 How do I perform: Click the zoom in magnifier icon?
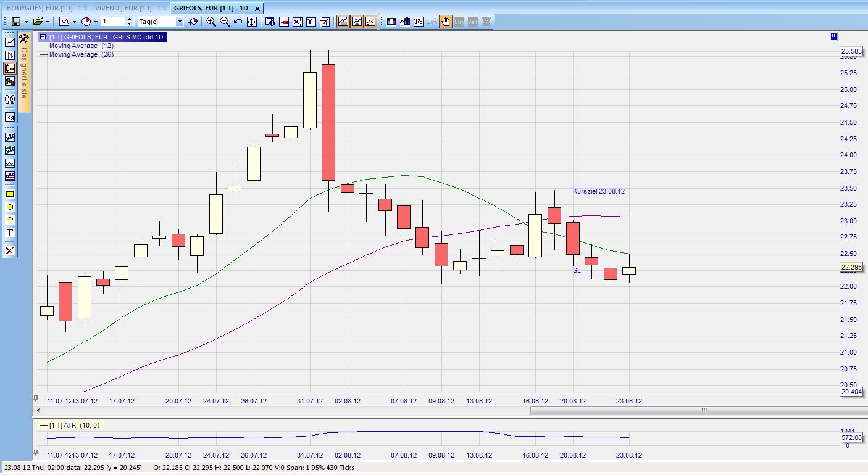tap(211, 22)
